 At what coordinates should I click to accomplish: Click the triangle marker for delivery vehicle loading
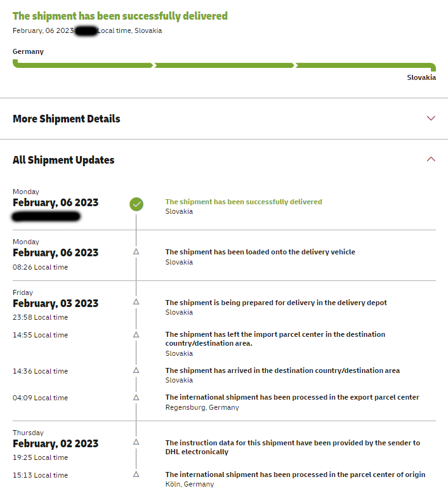coord(136,252)
